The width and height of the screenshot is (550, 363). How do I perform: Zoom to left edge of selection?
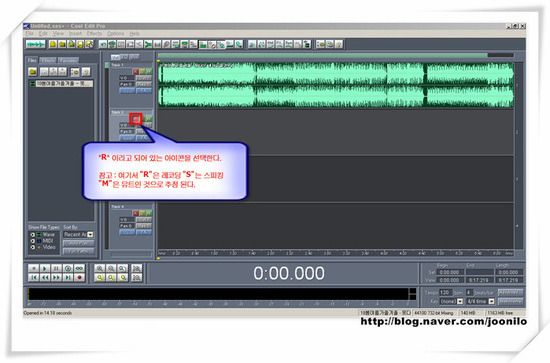[111, 277]
